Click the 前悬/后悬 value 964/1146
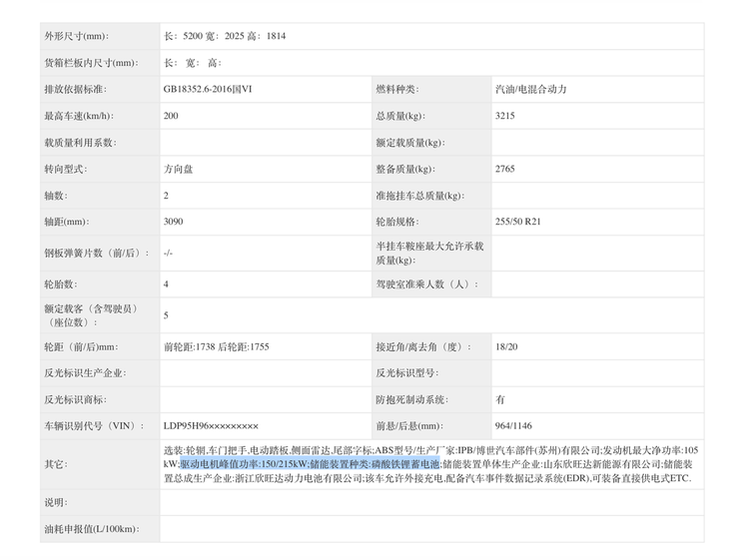749x560 pixels. (x=514, y=425)
